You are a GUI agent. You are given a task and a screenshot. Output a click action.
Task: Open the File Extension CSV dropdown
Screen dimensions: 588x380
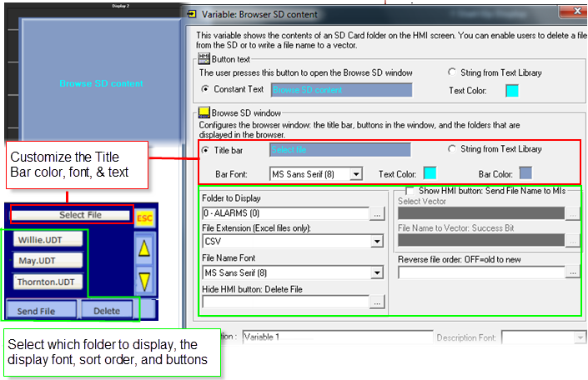click(x=377, y=242)
